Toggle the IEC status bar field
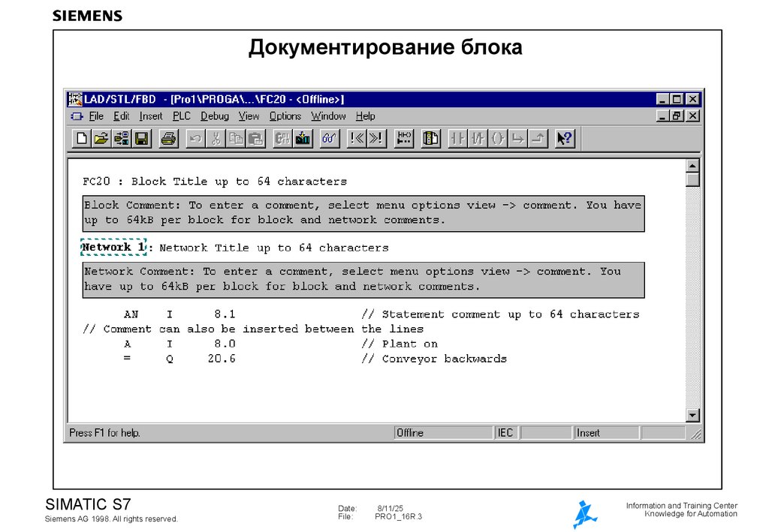 click(x=505, y=432)
